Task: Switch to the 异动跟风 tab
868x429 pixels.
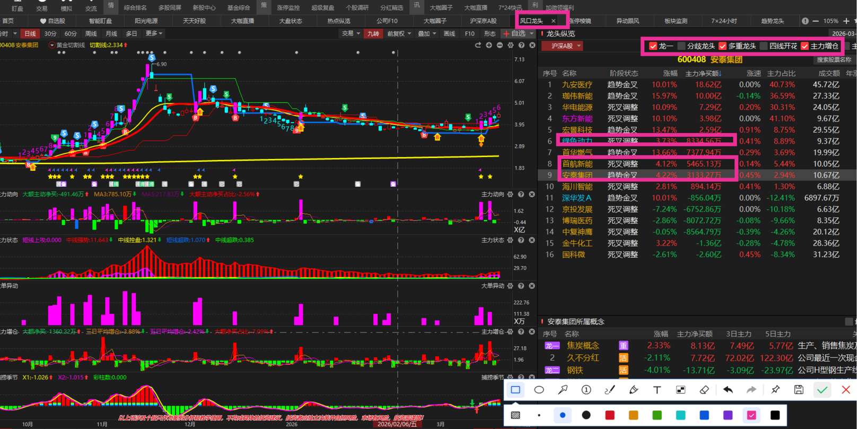Action: pos(627,21)
